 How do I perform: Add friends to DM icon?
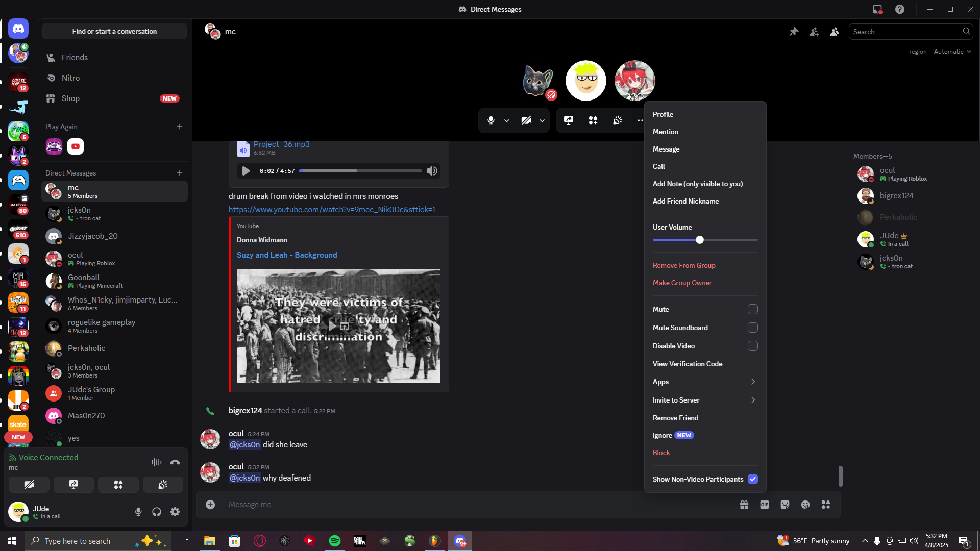tap(814, 32)
